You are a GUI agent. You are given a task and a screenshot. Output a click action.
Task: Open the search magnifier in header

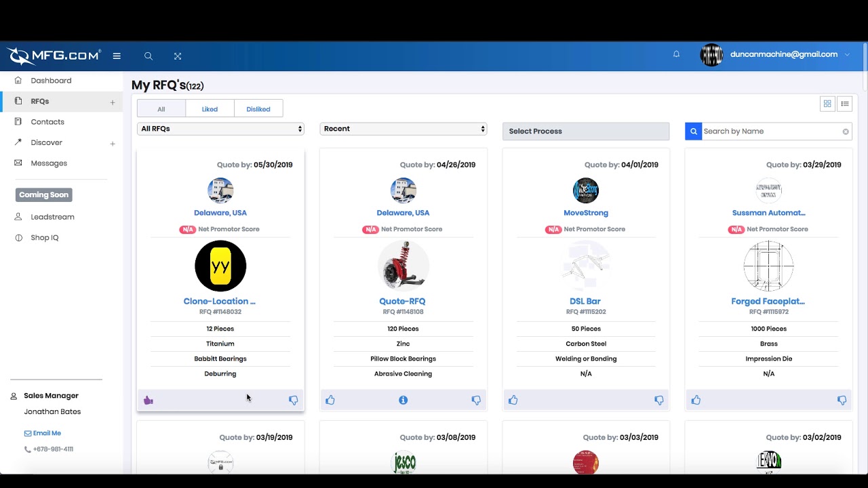pyautogui.click(x=149, y=56)
